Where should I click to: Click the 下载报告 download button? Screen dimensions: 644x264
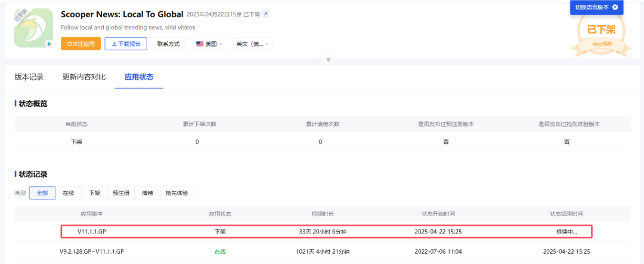pos(126,44)
